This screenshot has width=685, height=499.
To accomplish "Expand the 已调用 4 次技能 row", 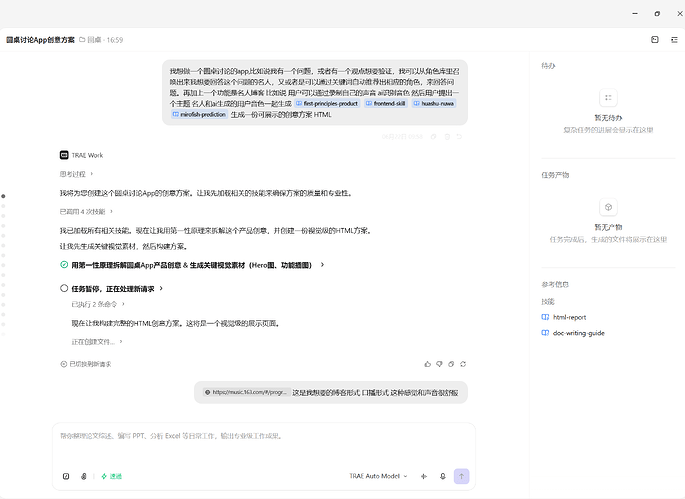I will (x=86, y=211).
